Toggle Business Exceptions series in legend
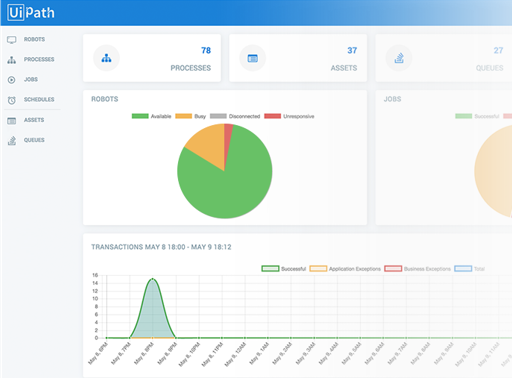Image resolution: width=512 pixels, height=378 pixels. click(x=417, y=269)
